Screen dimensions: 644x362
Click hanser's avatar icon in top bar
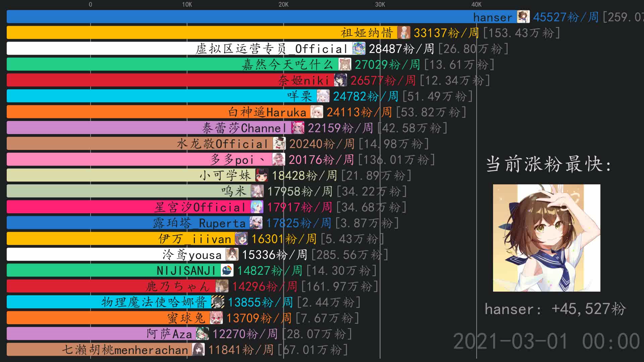click(x=523, y=17)
